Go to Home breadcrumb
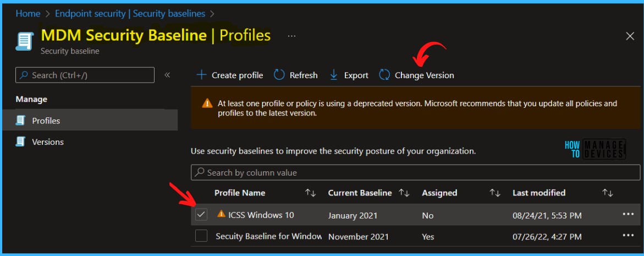Image resolution: width=644 pixels, height=256 pixels. click(28, 14)
